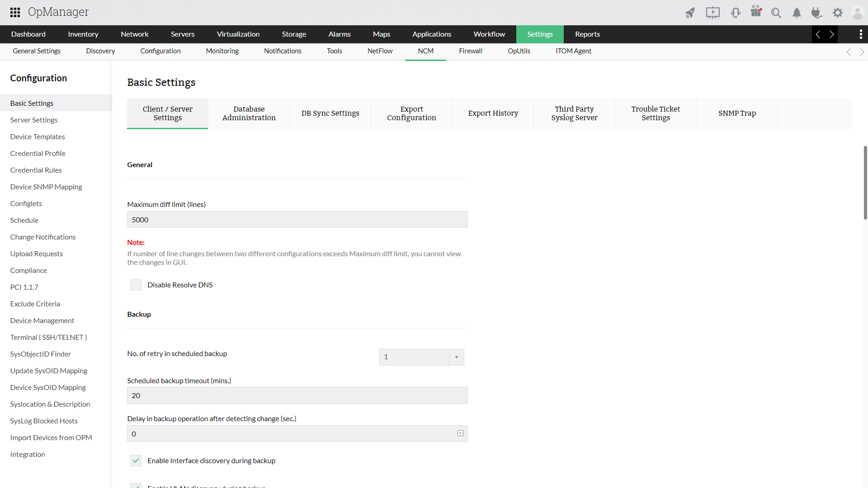The width and height of the screenshot is (868, 488).
Task: Click the Maximum diff limit field
Action: [297, 220]
